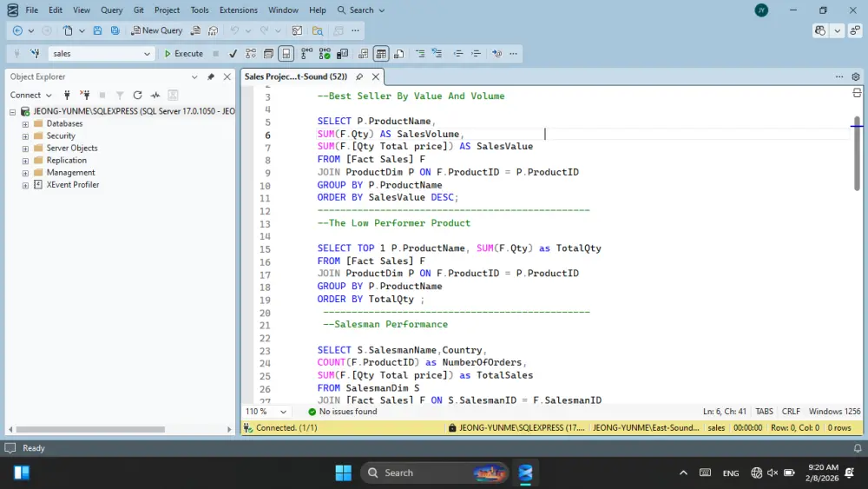Viewport: 868px width, 489px height.
Task: Open the editor settings gear icon
Action: point(856,77)
